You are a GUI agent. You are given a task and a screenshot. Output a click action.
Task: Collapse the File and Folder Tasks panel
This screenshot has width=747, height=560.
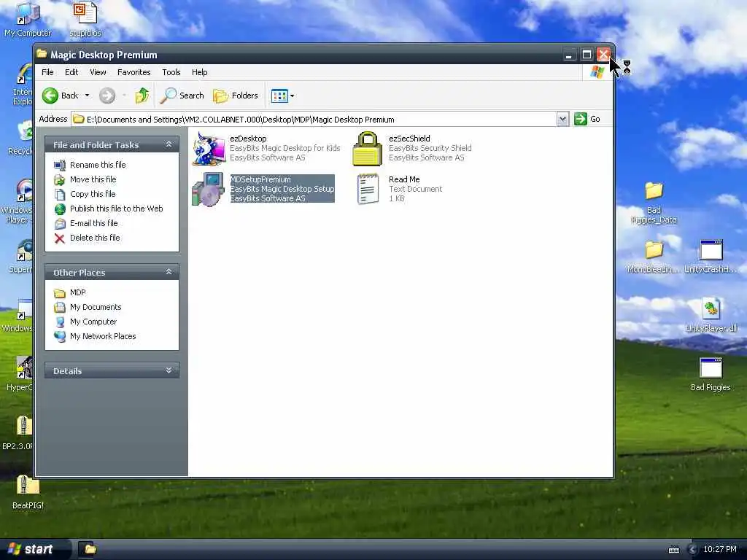coord(169,144)
